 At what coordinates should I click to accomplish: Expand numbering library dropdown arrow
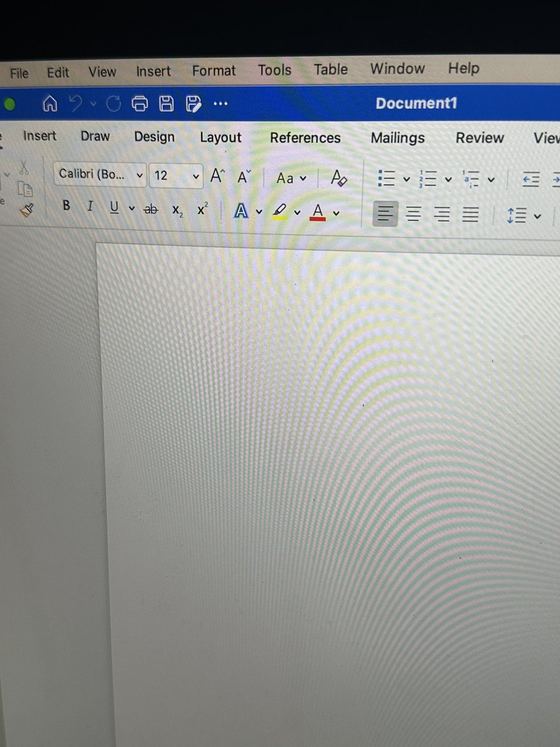(x=448, y=180)
